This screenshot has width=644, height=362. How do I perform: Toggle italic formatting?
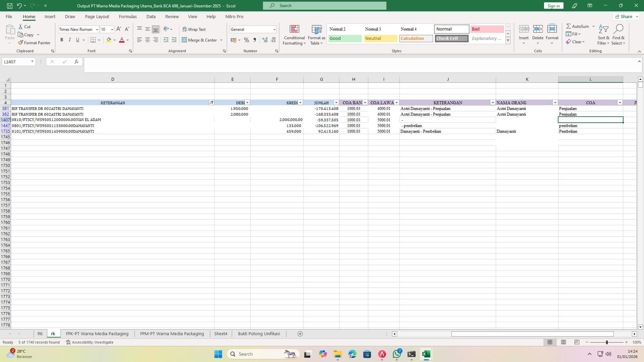tap(70, 40)
